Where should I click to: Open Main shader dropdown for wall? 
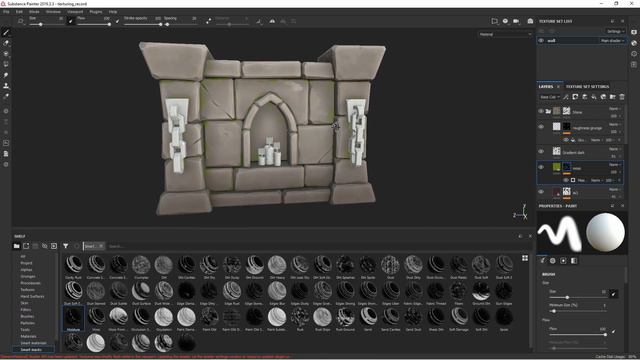pos(612,41)
